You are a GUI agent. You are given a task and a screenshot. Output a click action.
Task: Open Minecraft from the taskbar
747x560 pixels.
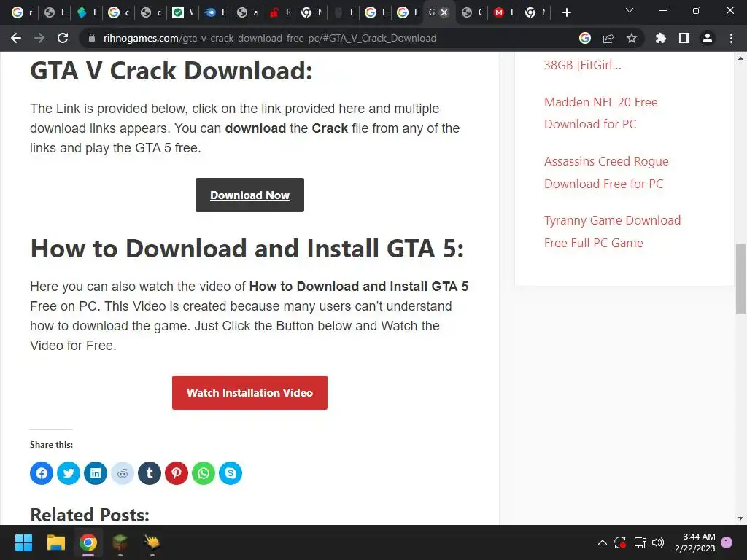[x=120, y=542]
